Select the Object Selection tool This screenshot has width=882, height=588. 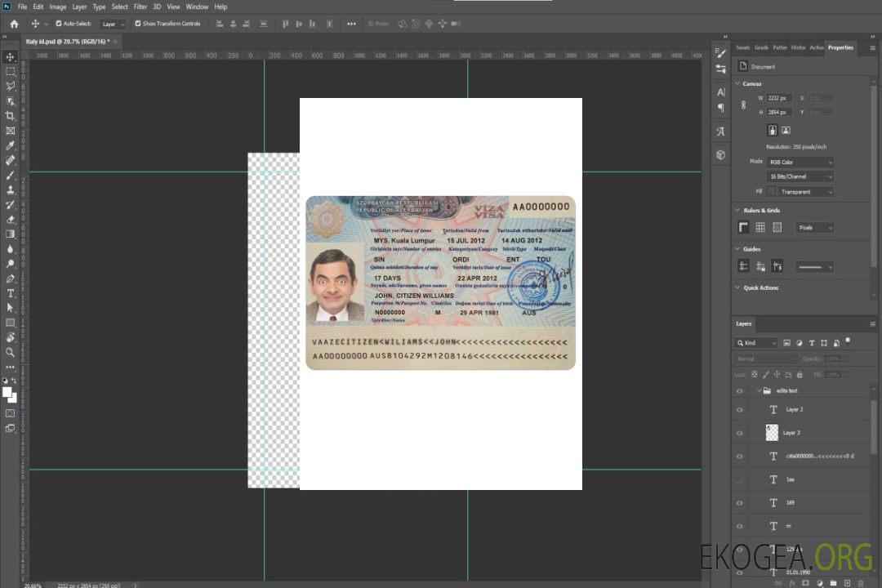tap(10, 100)
